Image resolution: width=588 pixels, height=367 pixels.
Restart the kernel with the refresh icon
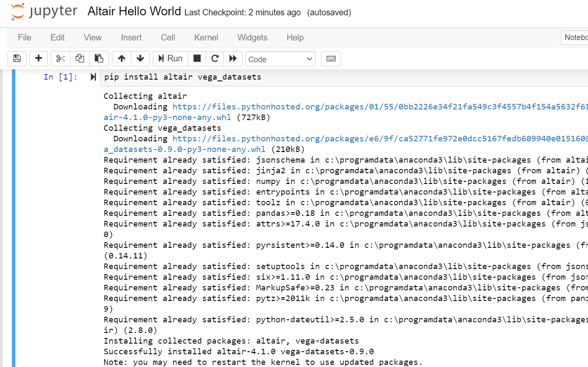215,58
